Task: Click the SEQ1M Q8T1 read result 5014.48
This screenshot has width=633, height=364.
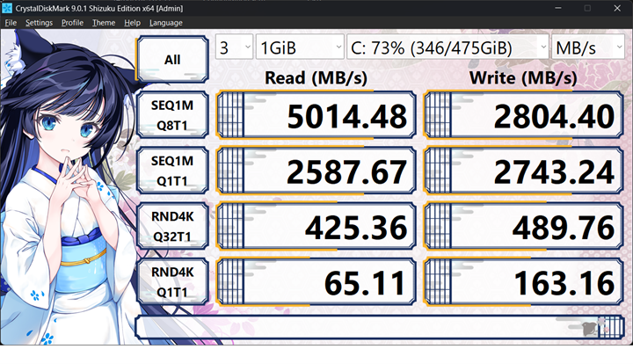Action: 315,116
